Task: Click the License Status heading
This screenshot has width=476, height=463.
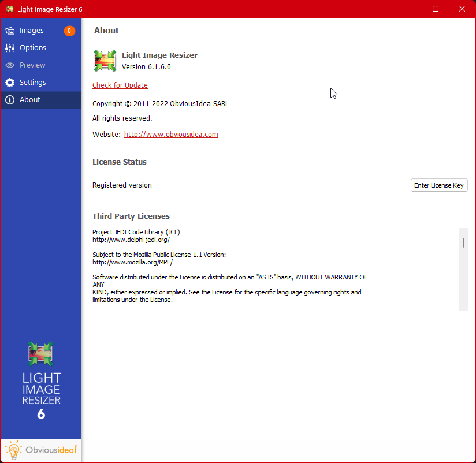Action: coord(120,162)
